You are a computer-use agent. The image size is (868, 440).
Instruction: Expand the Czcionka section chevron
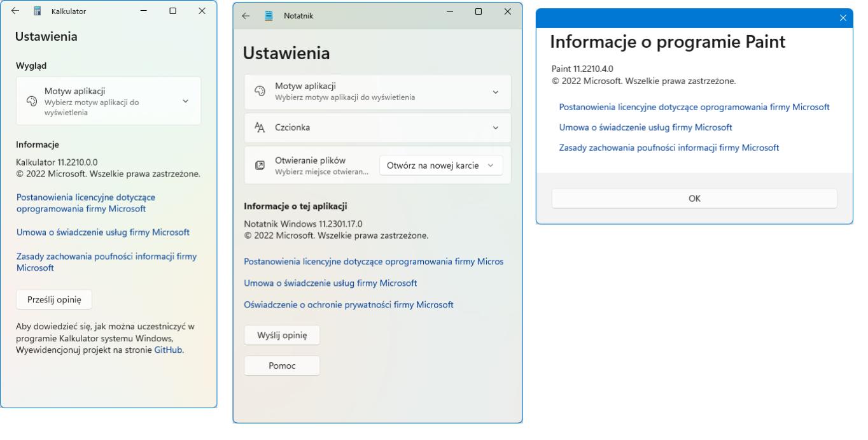click(496, 128)
